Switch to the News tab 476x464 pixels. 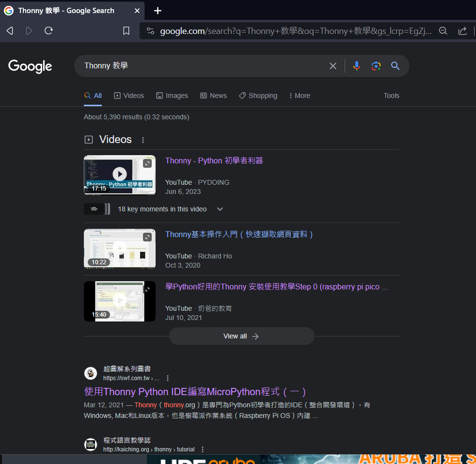pos(213,96)
